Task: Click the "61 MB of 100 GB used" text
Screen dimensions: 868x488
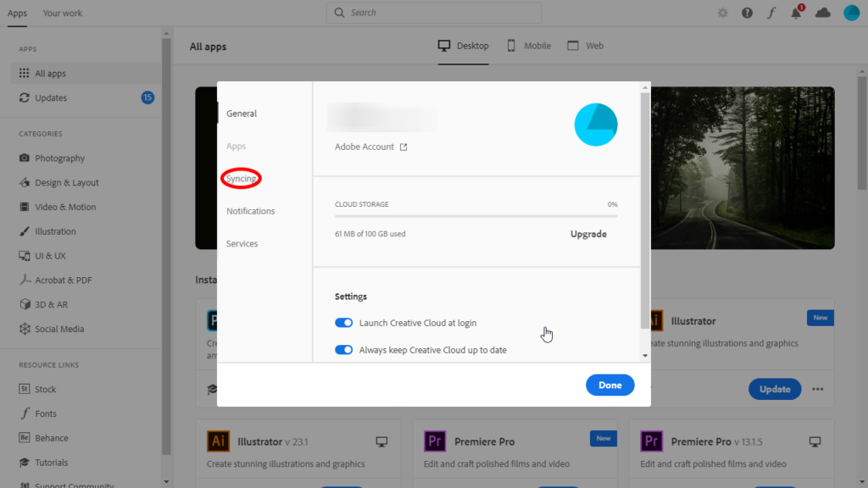Action: coord(370,234)
